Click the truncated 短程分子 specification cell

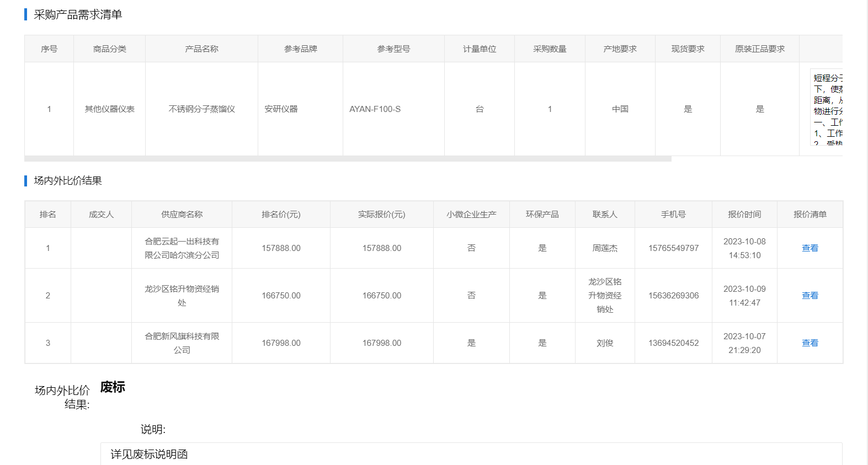click(827, 107)
